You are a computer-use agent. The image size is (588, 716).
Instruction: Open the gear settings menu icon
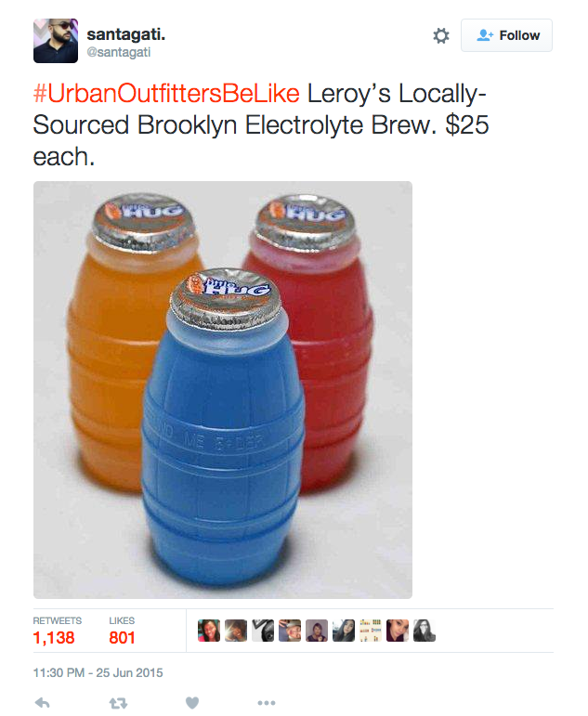(441, 35)
